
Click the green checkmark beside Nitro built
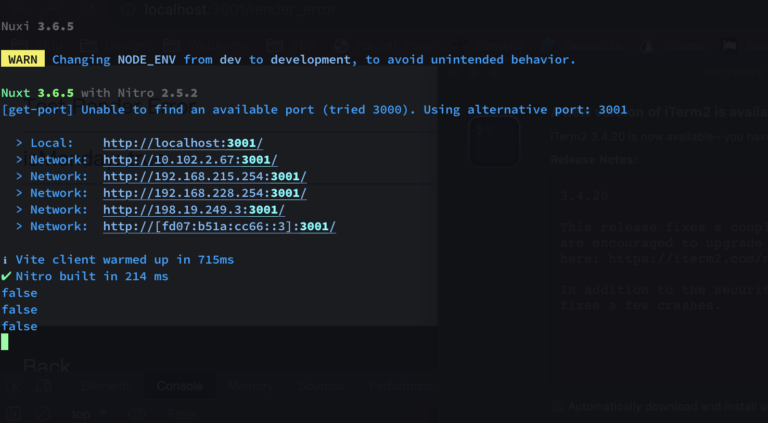click(x=7, y=276)
